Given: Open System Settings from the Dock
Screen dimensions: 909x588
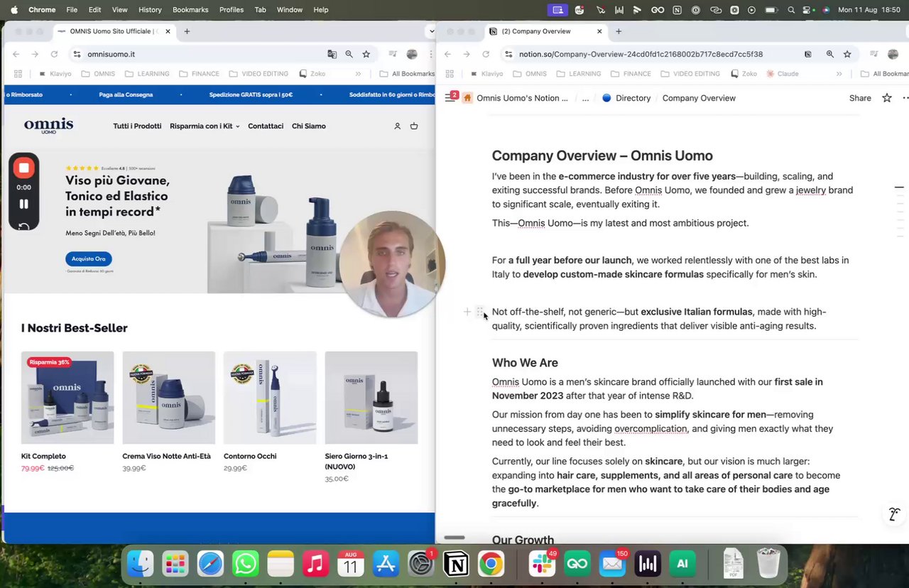Looking at the screenshot, I should (421, 565).
